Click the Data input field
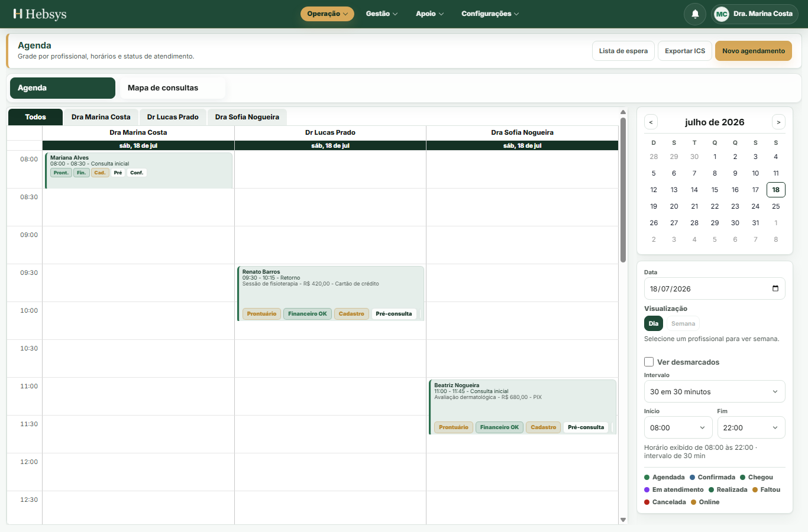This screenshot has height=532, width=808. 715,288
